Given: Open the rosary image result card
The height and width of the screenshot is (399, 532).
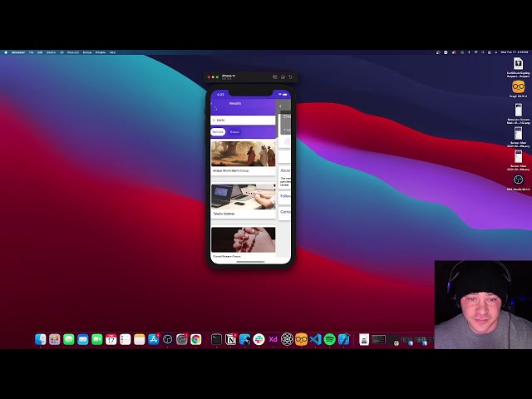Looking at the screenshot, I should (x=243, y=239).
